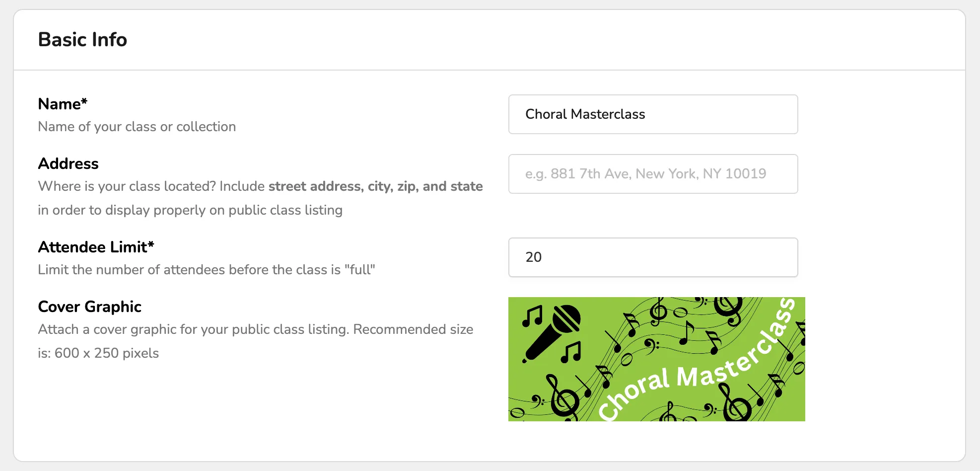This screenshot has width=980, height=471.
Task: Click the Address input with 881 7th Ave placeholder
Action: click(653, 174)
